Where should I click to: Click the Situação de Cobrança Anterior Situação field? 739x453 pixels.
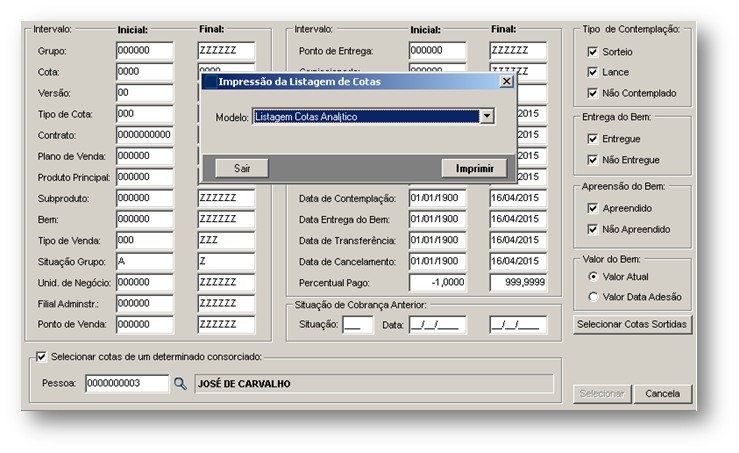[x=358, y=325]
